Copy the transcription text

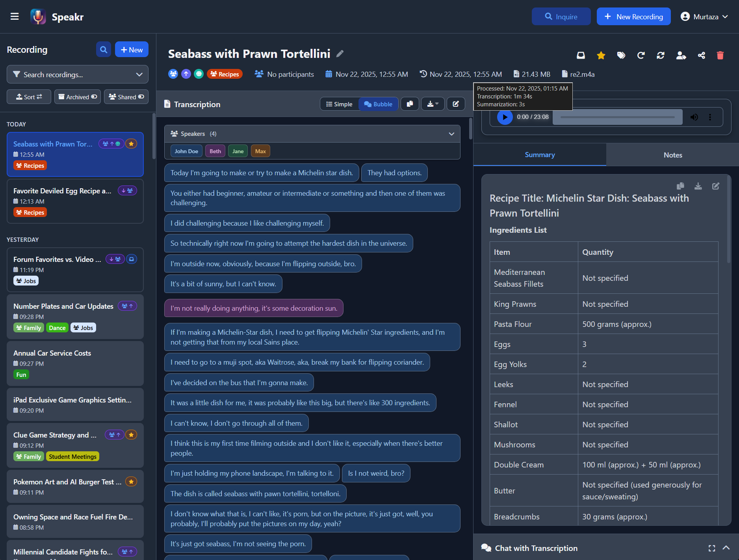410,104
